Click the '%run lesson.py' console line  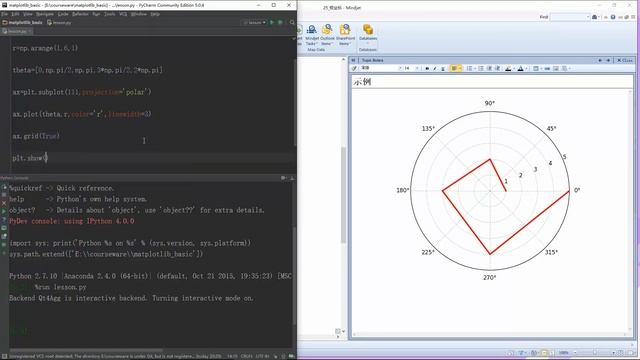click(60, 287)
